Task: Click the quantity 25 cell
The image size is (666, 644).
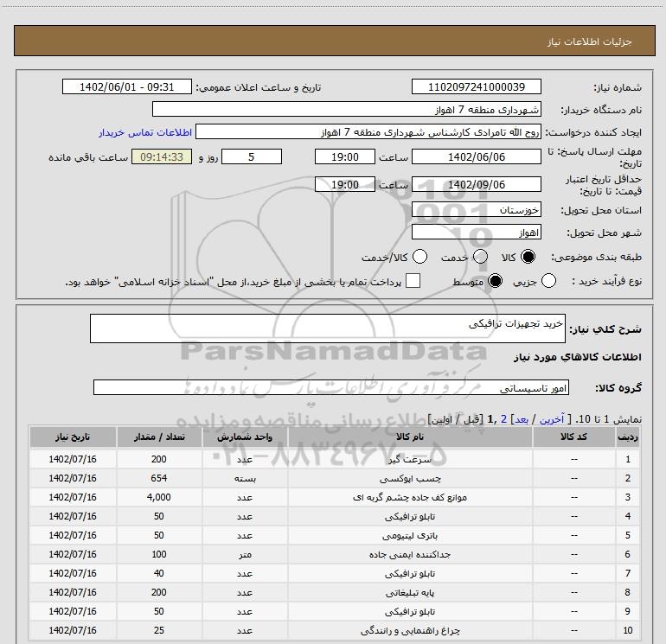Action: (x=159, y=630)
